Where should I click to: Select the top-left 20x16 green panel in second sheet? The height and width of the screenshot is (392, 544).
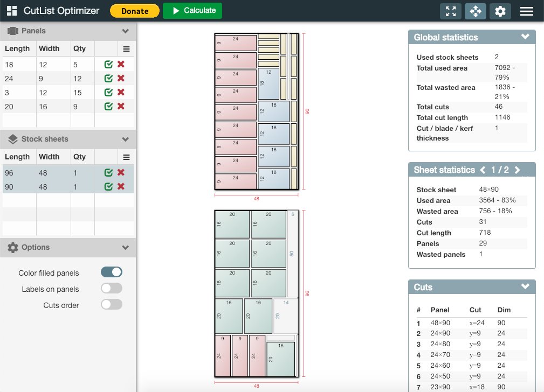pos(232,225)
